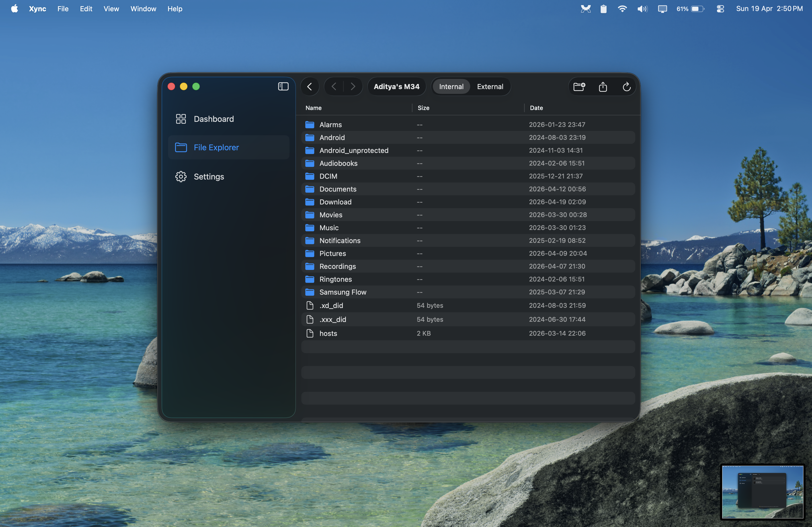Sort files by Date column
The image size is (812, 527).
pos(536,108)
